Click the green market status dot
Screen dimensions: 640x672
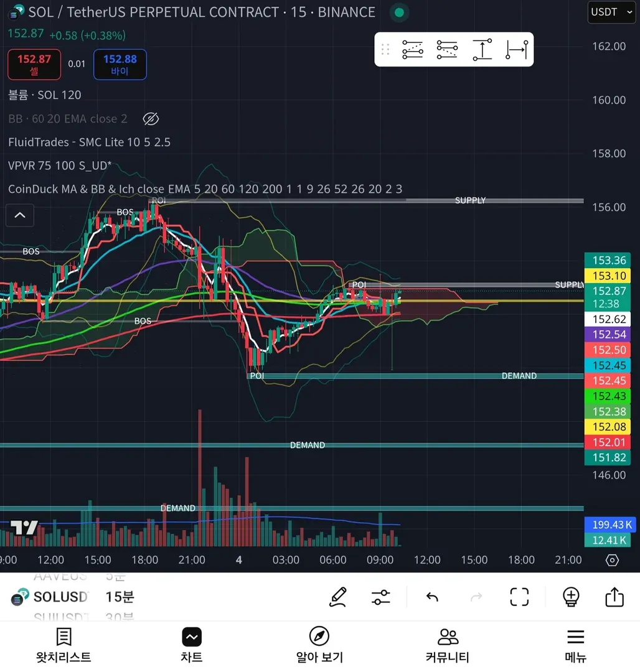[399, 12]
